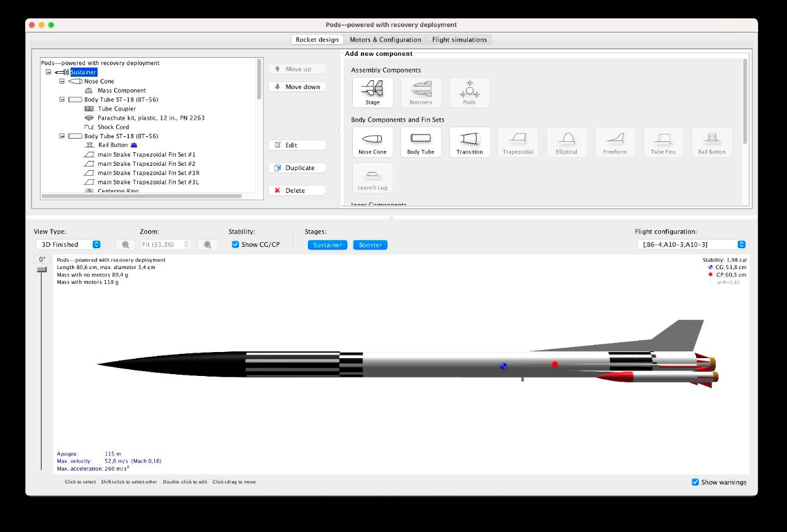Open the Zoom level combo box

pyautogui.click(x=166, y=244)
